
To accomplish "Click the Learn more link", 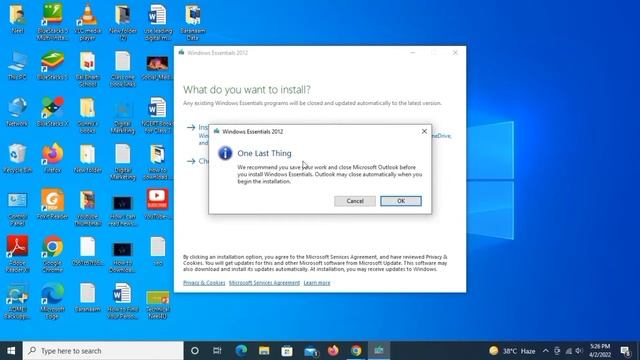I will [x=317, y=283].
